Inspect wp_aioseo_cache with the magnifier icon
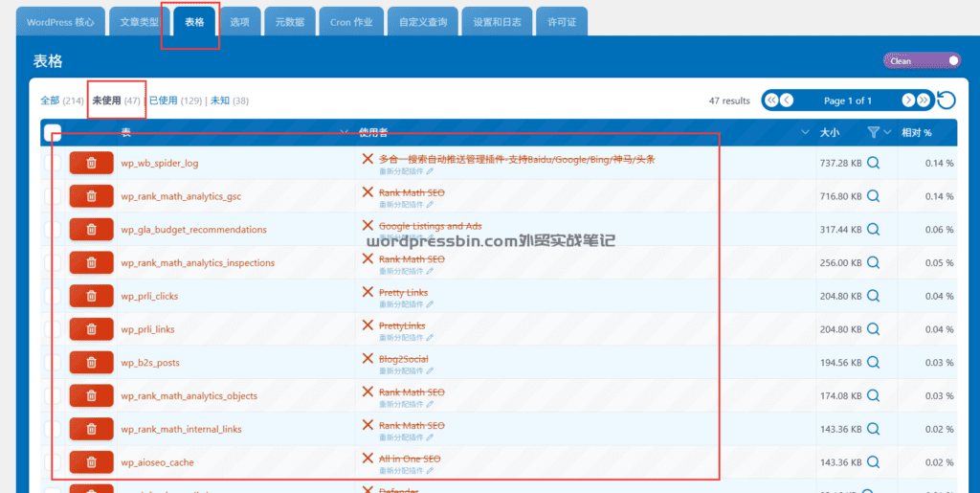The width and height of the screenshot is (980, 493). (874, 462)
